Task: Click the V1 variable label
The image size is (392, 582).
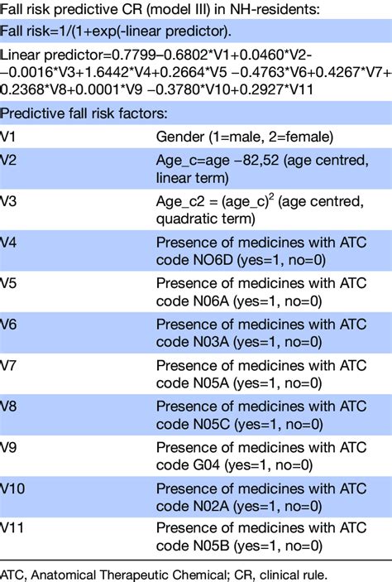Action: pyautogui.click(x=7, y=137)
